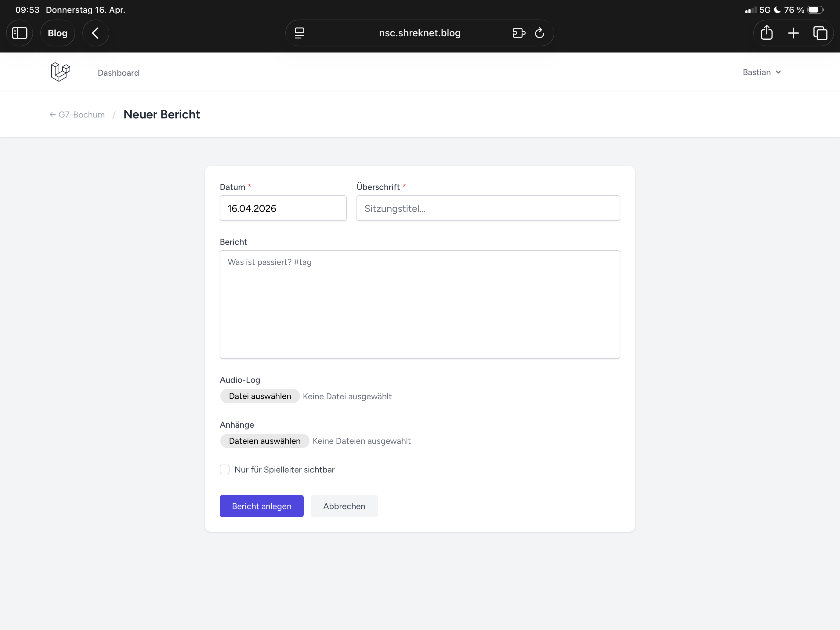Open the Blog tab group button

coord(57,33)
